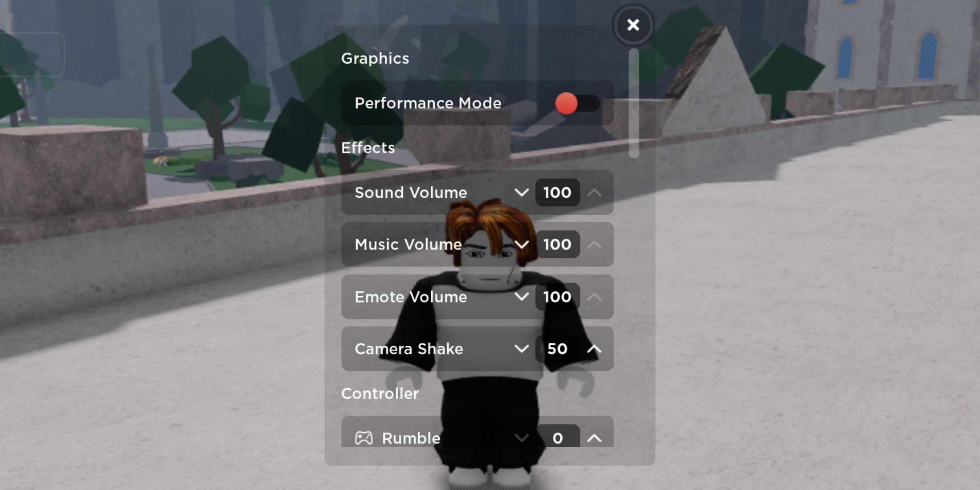980x490 pixels.
Task: Click the Sound Volume increase arrow
Action: tap(594, 192)
